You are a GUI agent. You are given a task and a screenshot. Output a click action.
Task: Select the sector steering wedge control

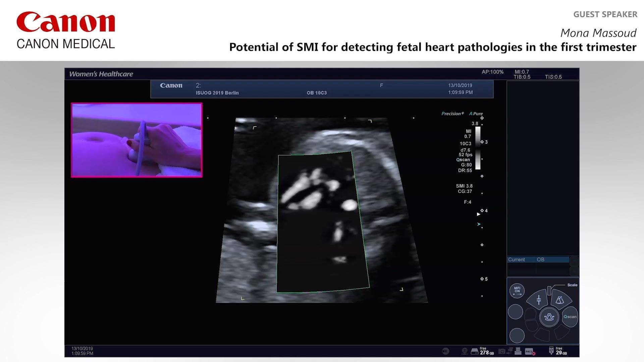pos(560,299)
